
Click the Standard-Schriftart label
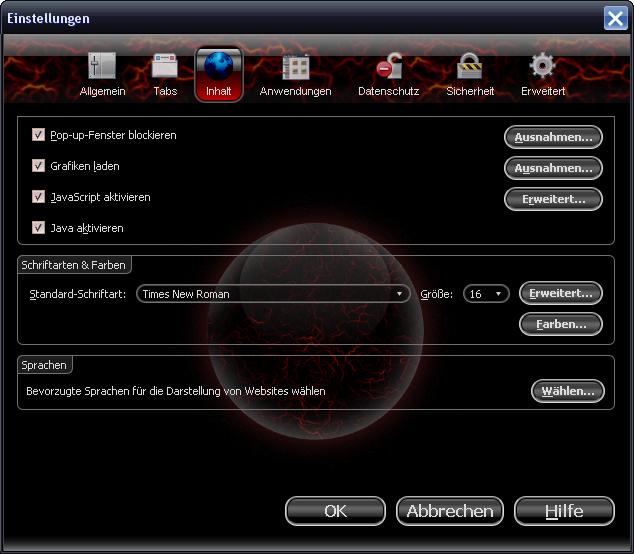pyautogui.click(x=77, y=294)
